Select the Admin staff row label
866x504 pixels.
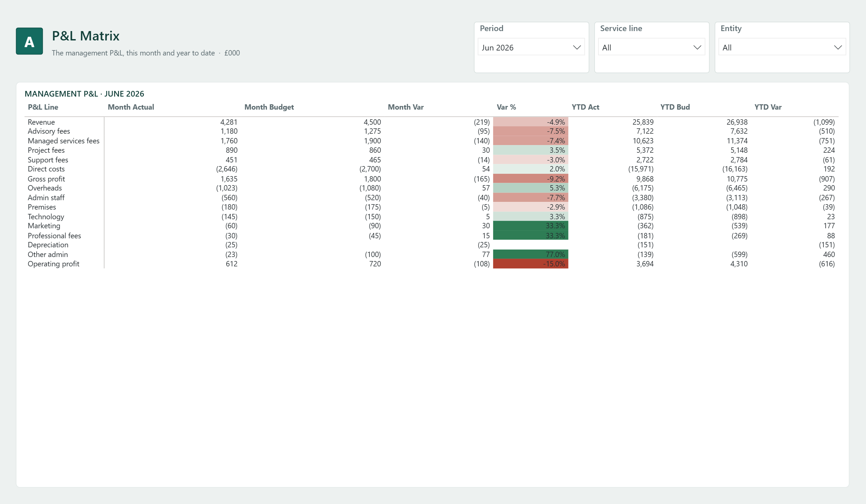click(x=46, y=198)
